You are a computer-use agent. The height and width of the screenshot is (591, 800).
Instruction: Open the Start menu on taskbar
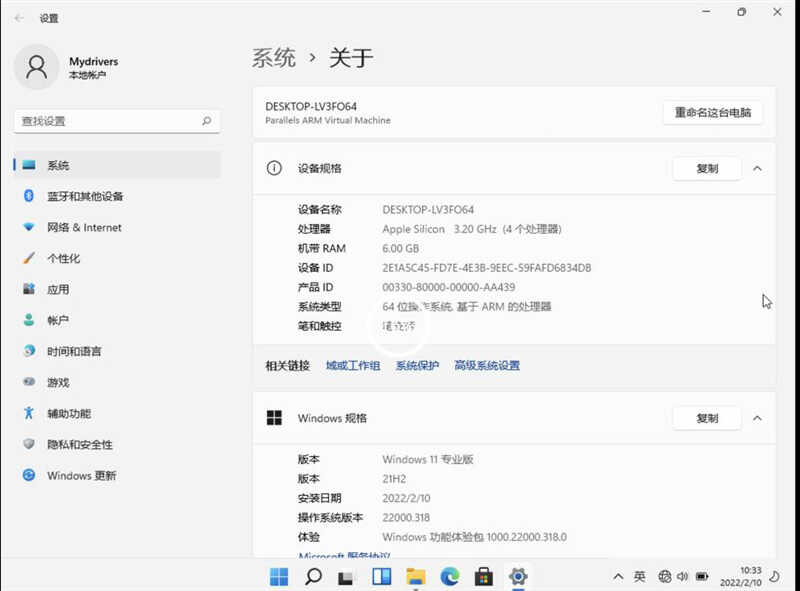coord(279,577)
